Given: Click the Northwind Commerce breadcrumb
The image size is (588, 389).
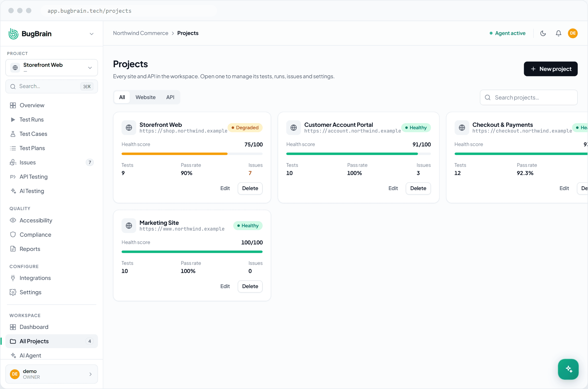Looking at the screenshot, I should (x=140, y=33).
